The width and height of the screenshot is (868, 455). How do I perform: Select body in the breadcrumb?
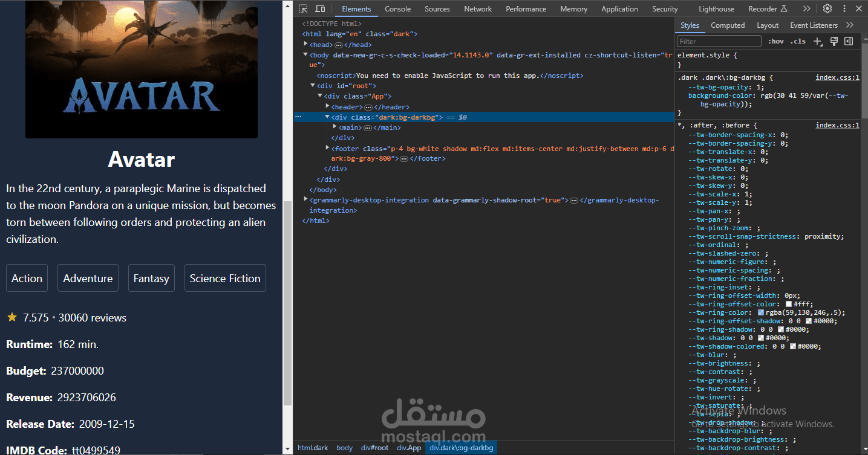coord(344,448)
